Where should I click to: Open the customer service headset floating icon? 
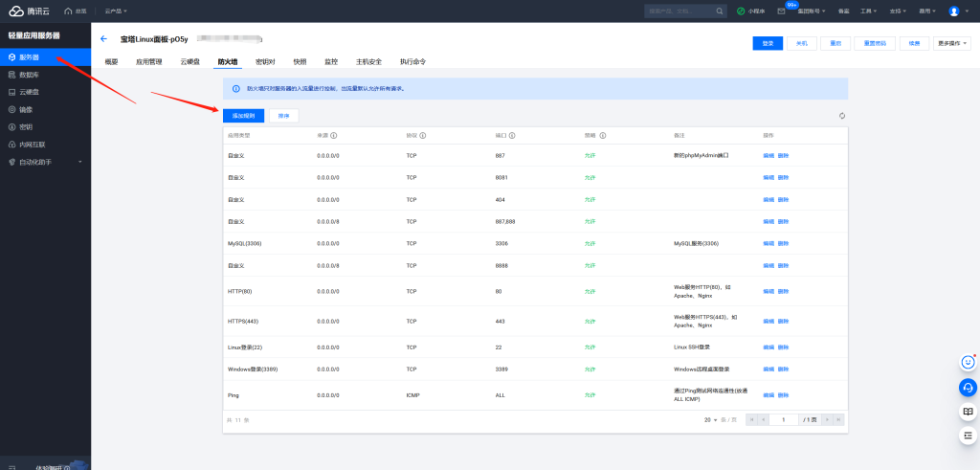click(968, 387)
